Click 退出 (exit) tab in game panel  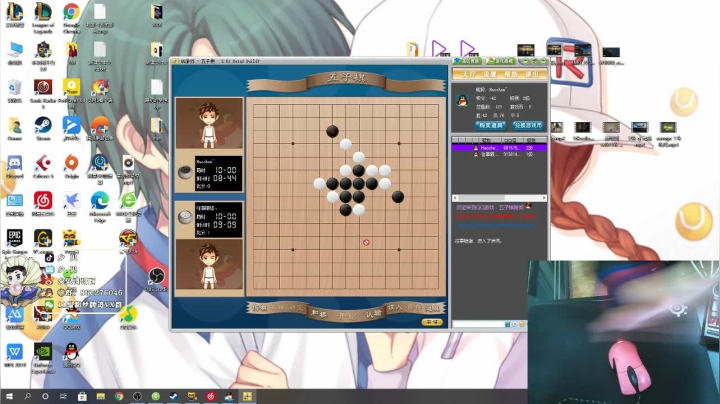click(x=532, y=74)
